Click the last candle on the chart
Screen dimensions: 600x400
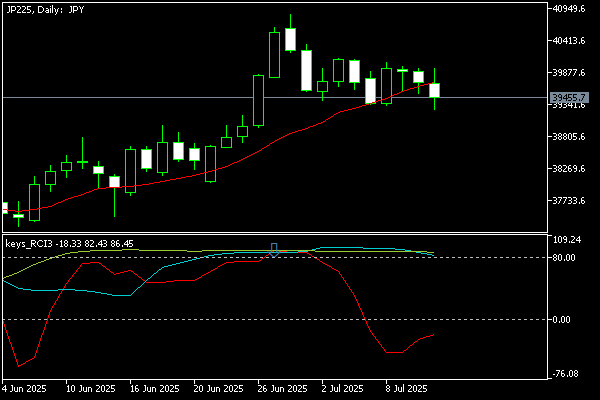[x=434, y=90]
